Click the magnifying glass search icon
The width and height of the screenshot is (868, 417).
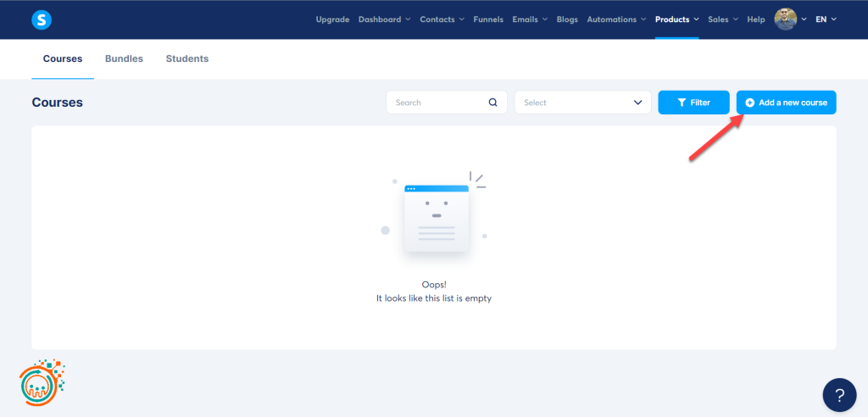[x=493, y=103]
